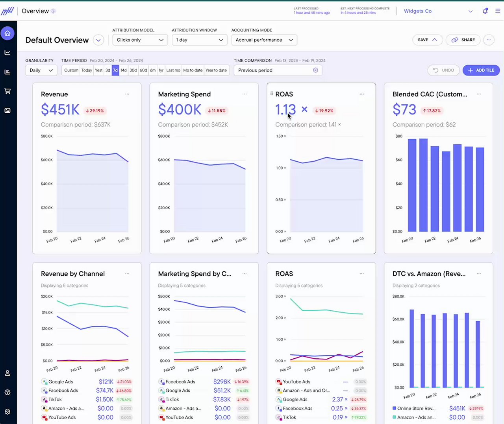Click the Northbeam logo at top left
The height and width of the screenshot is (424, 504).
point(7,11)
